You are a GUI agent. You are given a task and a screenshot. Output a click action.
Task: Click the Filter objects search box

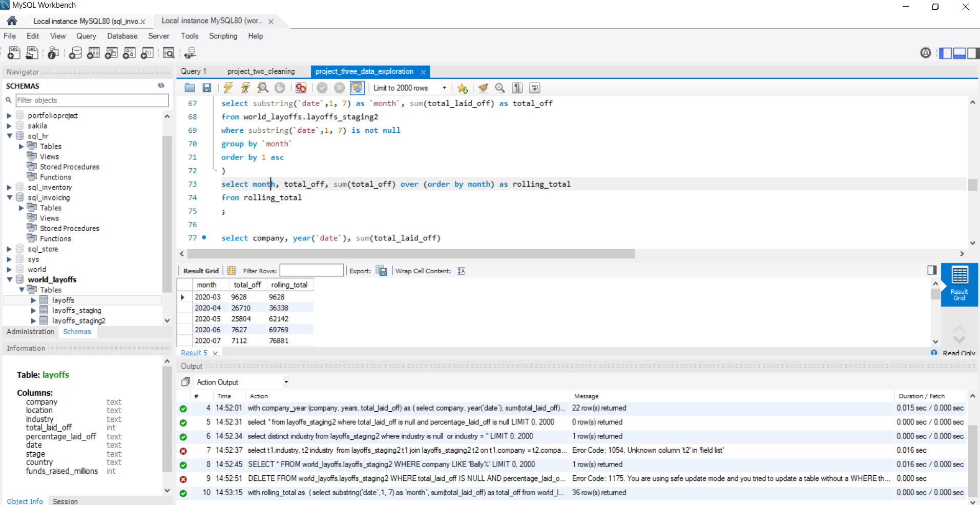point(92,100)
